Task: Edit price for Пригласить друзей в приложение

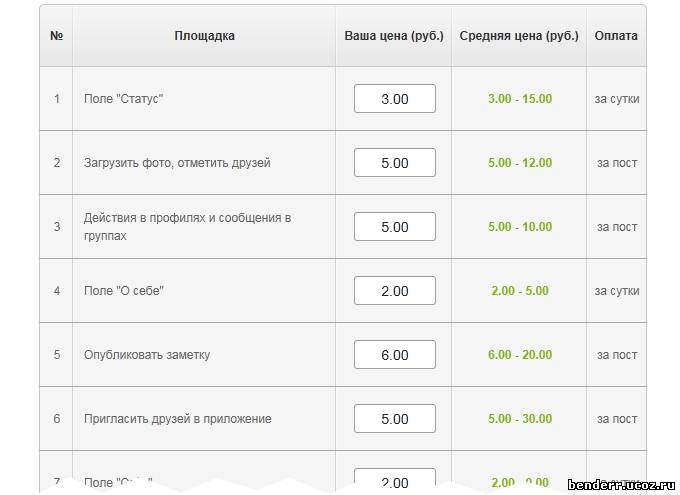Action: [395, 419]
